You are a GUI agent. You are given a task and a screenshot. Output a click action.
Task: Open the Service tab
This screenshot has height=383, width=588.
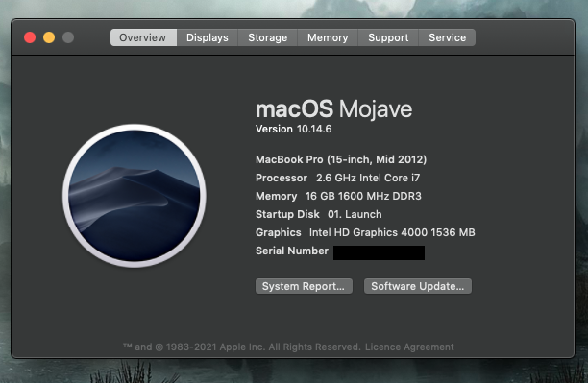(447, 37)
